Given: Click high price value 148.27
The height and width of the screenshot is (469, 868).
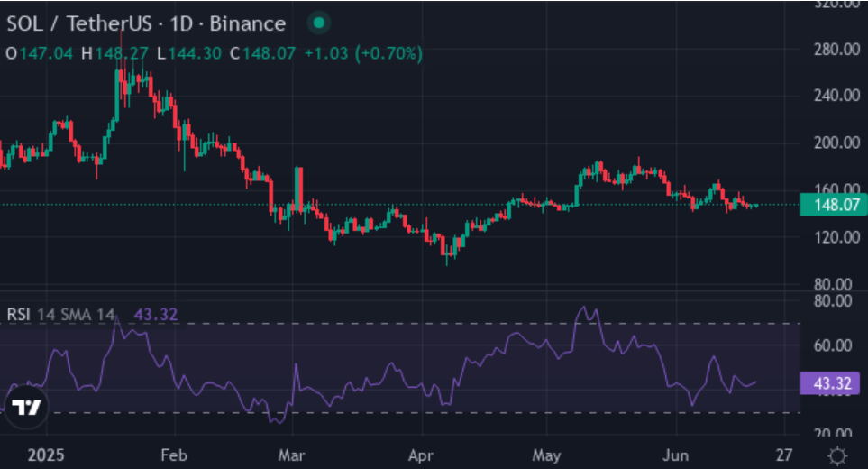Looking at the screenshot, I should tap(122, 54).
